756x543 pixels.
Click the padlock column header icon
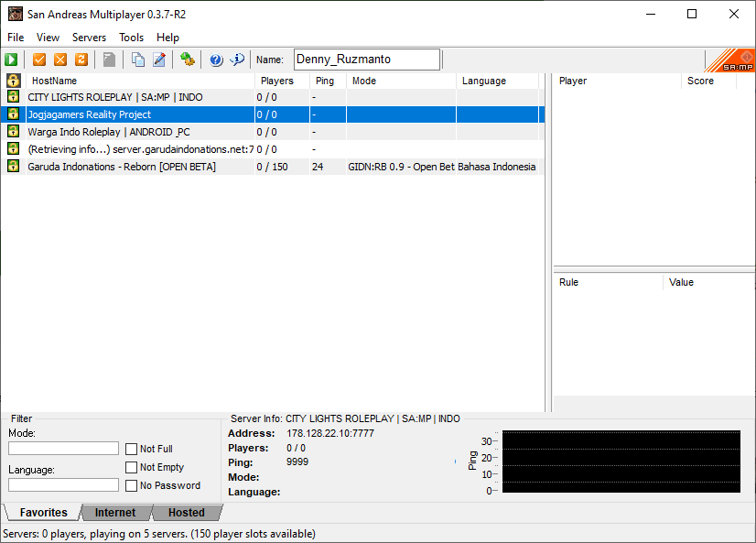13,81
